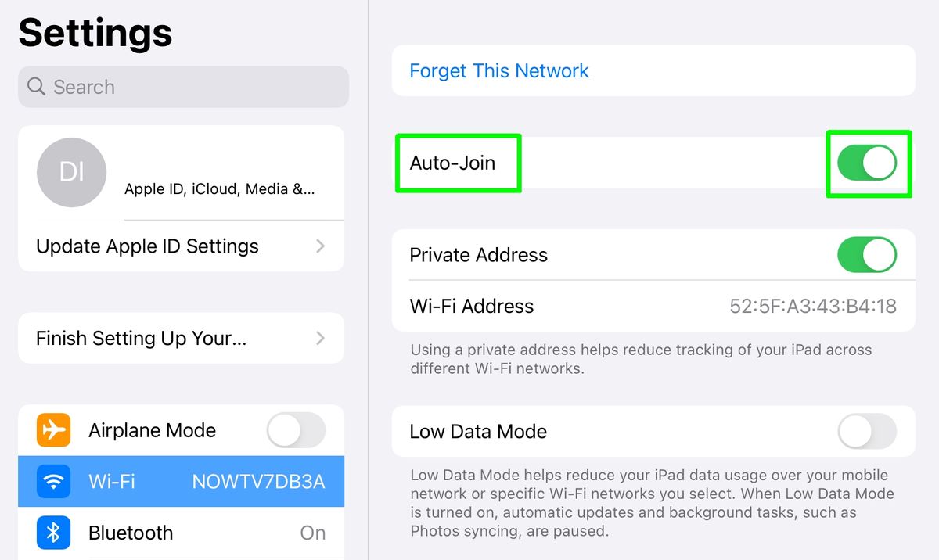Enable Airplane Mode
The image size is (939, 560).
coord(296,429)
